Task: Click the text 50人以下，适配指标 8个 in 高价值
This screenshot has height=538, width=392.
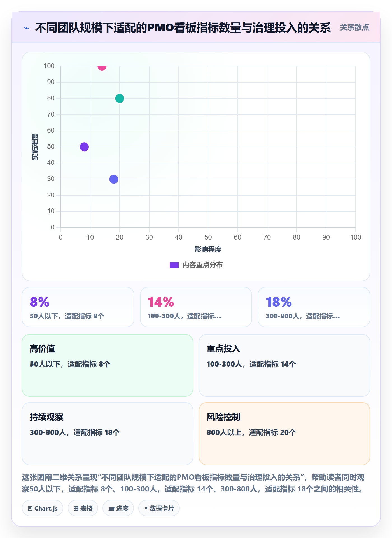Action: coord(70,364)
